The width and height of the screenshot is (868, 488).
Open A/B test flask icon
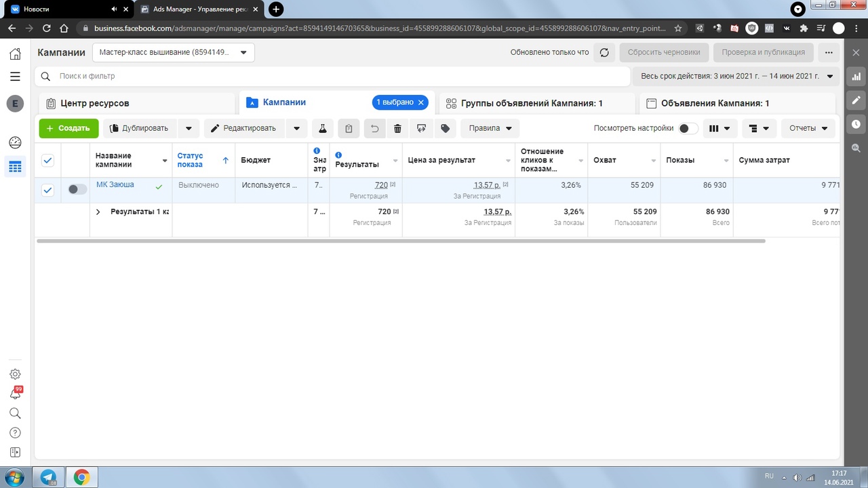pyautogui.click(x=323, y=128)
